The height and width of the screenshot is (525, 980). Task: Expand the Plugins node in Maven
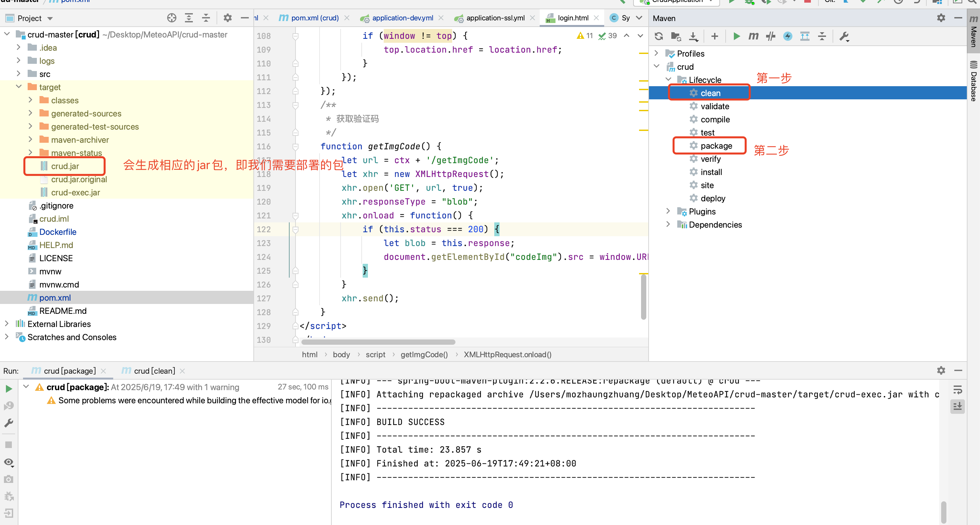[668, 211]
